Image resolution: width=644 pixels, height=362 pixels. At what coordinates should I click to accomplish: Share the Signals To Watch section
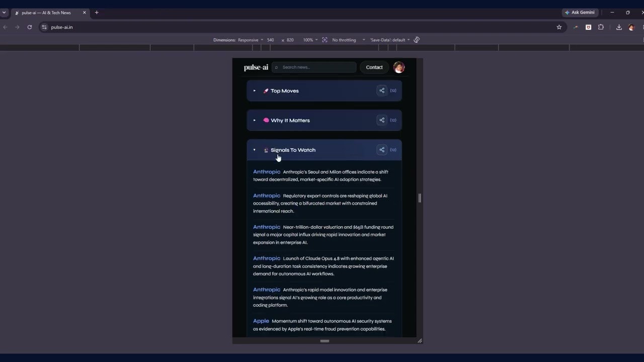[382, 150]
